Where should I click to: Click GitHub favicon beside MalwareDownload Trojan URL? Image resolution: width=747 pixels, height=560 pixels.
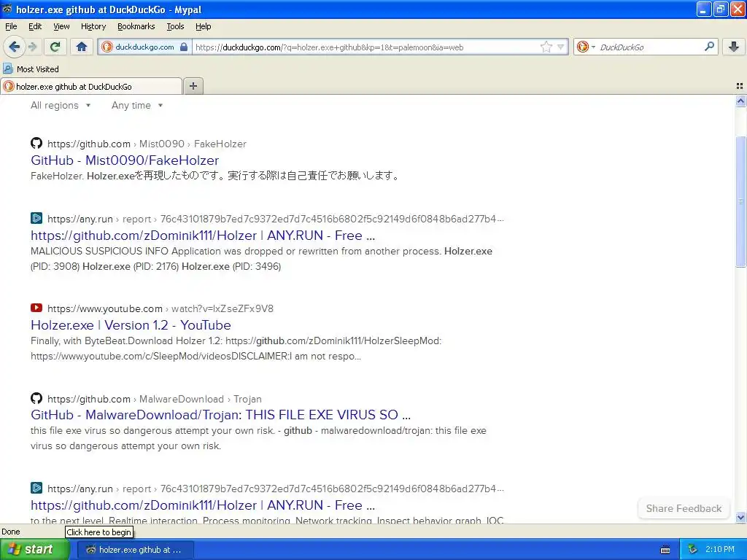[36, 398]
